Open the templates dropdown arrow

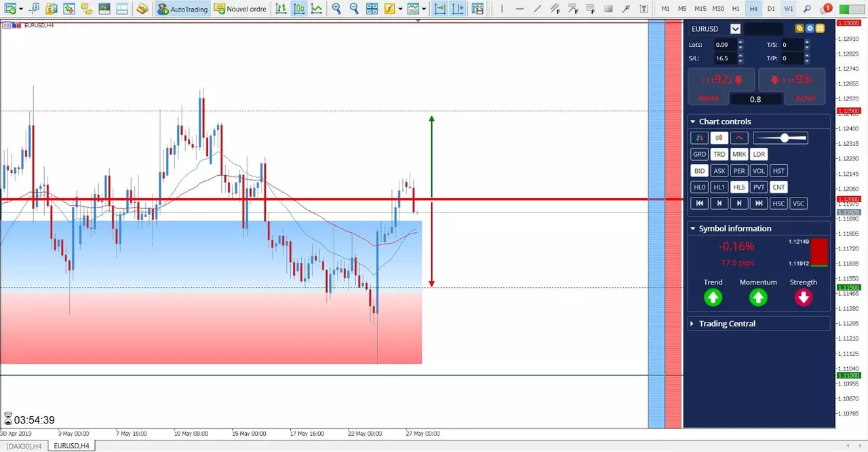click(x=424, y=9)
